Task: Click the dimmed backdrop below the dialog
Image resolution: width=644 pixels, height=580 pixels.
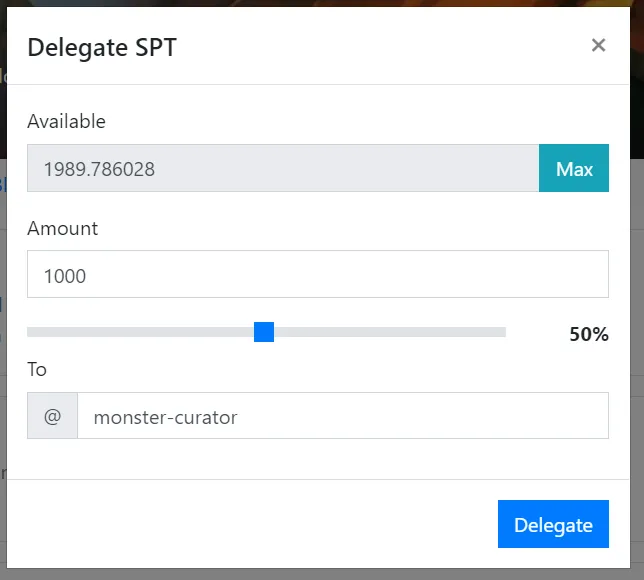Action: click(x=322, y=574)
